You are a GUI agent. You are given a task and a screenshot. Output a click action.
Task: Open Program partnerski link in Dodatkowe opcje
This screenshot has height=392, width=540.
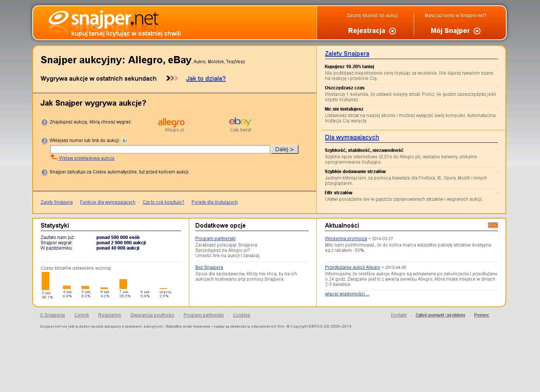(215, 239)
